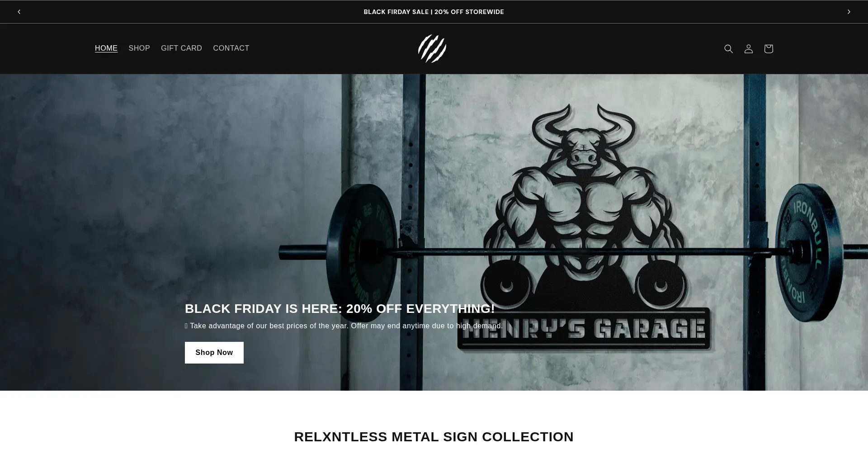Click the Henry's Garage sign lettering
The image size is (868, 449).
click(x=583, y=329)
